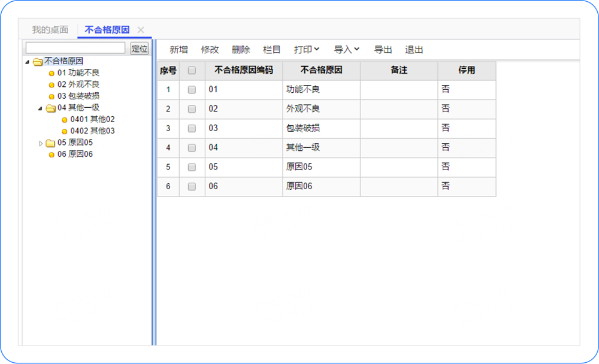Click the 04 其他一级 folder icon

click(x=50, y=108)
